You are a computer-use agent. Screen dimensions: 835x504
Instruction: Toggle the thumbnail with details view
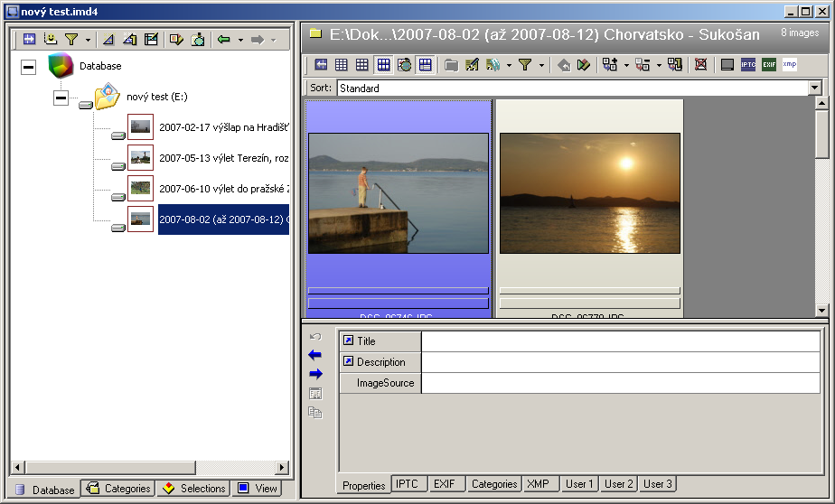coord(425,64)
